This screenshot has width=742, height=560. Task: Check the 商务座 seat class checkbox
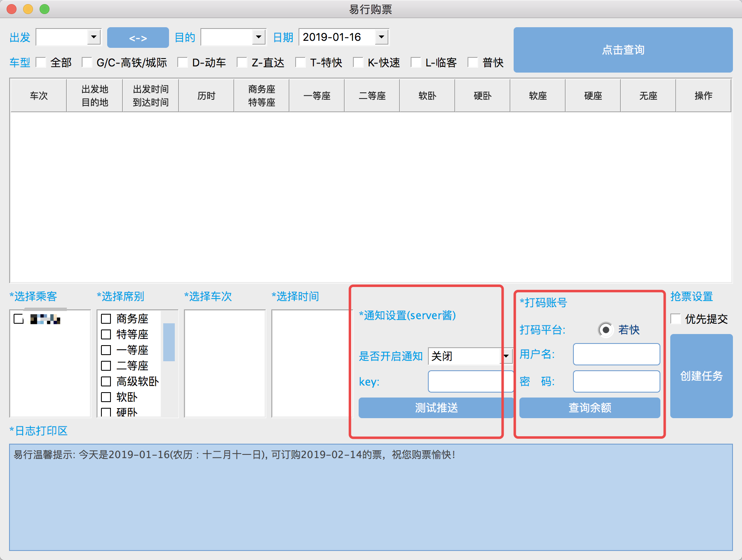point(106,319)
